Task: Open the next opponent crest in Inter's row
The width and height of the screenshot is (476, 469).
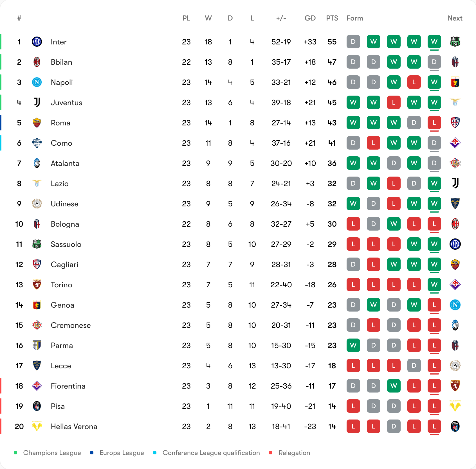Action: point(455,42)
